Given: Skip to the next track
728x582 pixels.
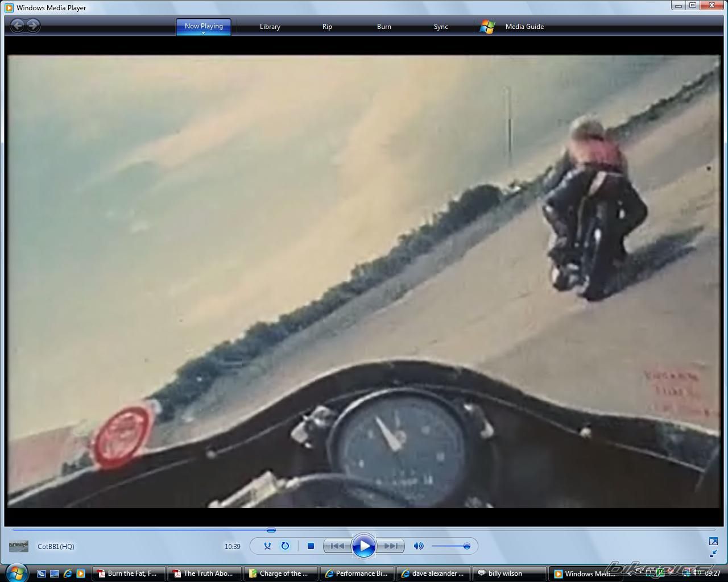Looking at the screenshot, I should click(x=391, y=546).
